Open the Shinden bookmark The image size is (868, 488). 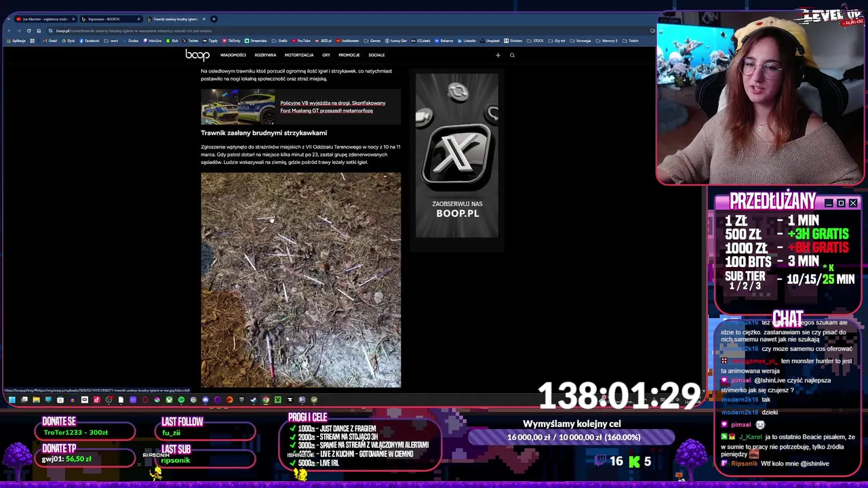pyautogui.click(x=513, y=41)
